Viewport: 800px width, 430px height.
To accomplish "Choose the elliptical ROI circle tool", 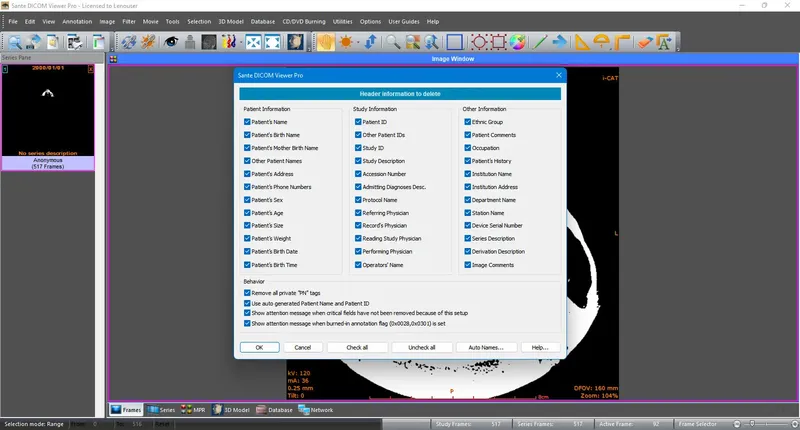I will pyautogui.click(x=479, y=42).
